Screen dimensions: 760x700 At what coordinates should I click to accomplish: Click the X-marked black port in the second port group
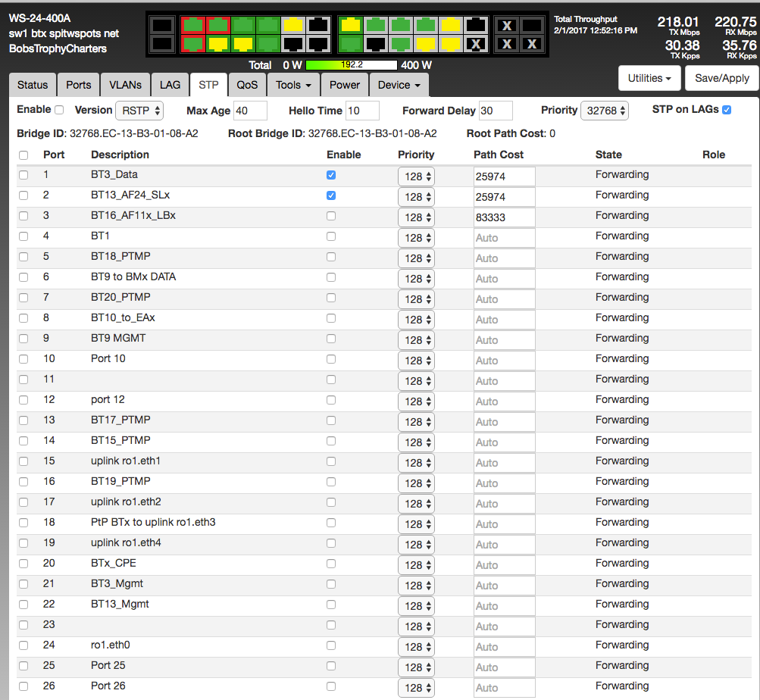[475, 44]
